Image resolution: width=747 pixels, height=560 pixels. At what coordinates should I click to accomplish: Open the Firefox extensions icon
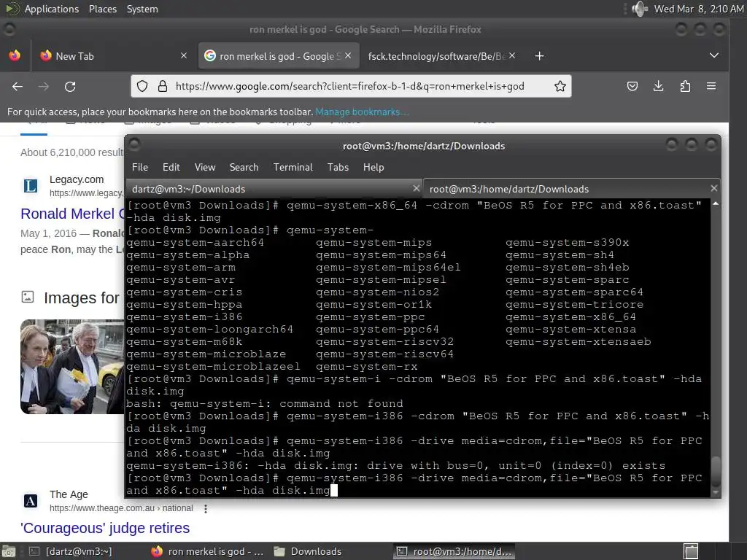(685, 86)
